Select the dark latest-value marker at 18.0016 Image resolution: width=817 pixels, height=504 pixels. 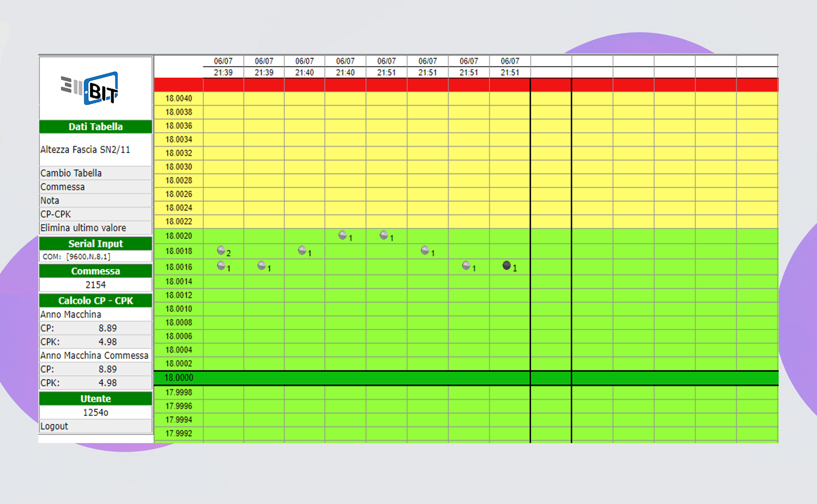507,266
